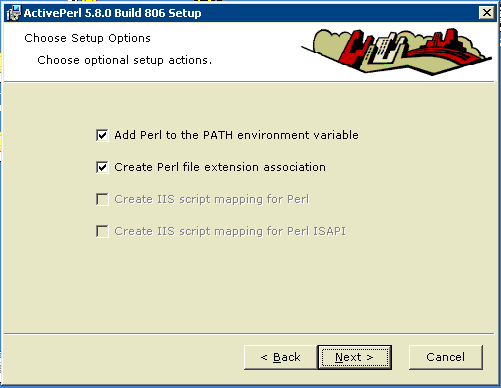Click the 'Add Perl to the PATH environment variable' label
This screenshot has width=501, height=388.
(x=236, y=135)
